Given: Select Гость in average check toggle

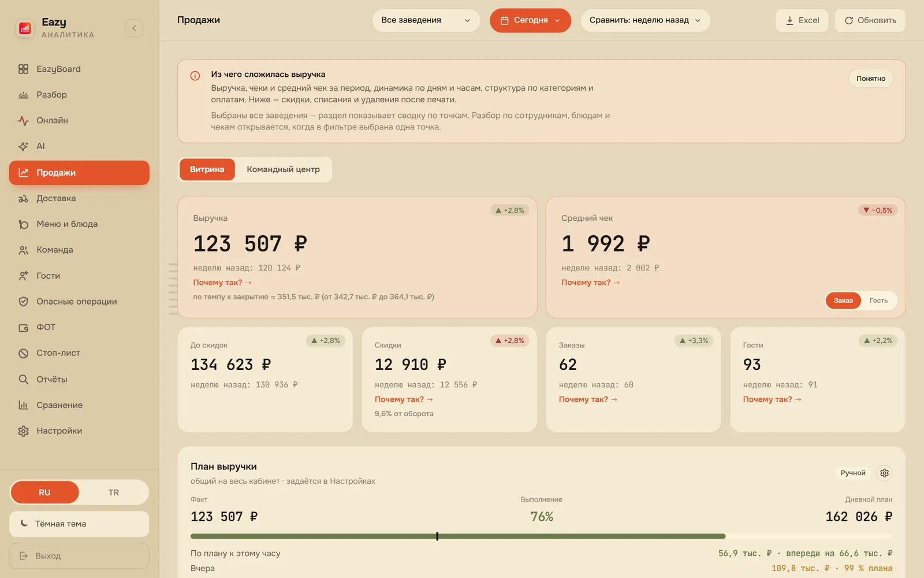Looking at the screenshot, I should [878, 301].
